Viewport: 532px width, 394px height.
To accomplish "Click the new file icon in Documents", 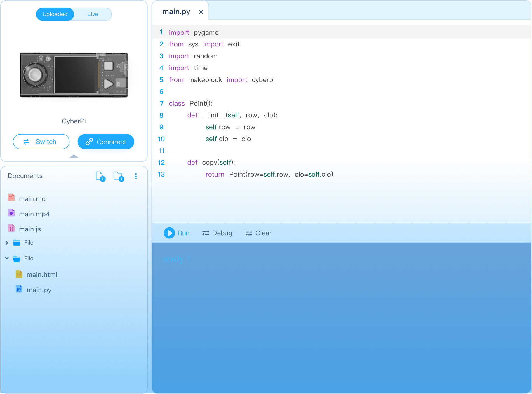I will [100, 176].
